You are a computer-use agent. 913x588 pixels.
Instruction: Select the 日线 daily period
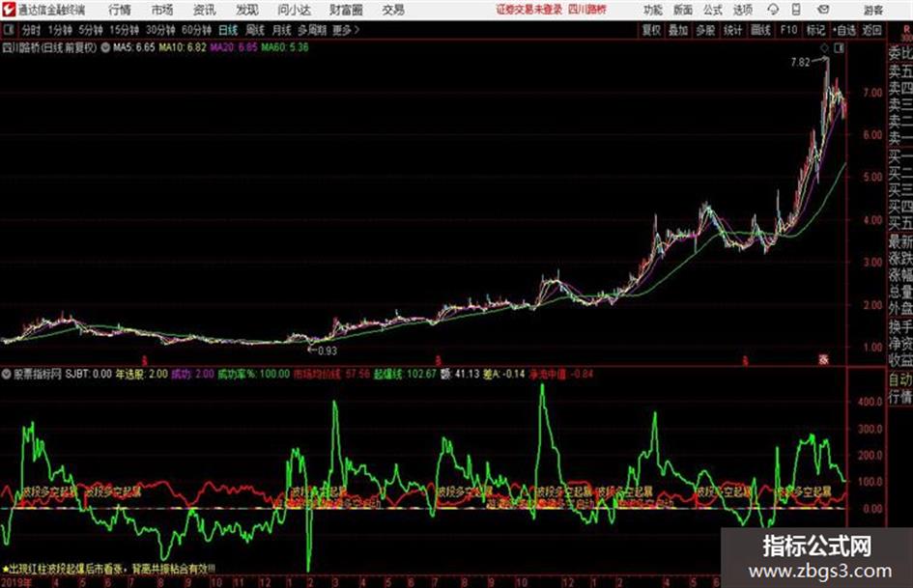point(228,30)
